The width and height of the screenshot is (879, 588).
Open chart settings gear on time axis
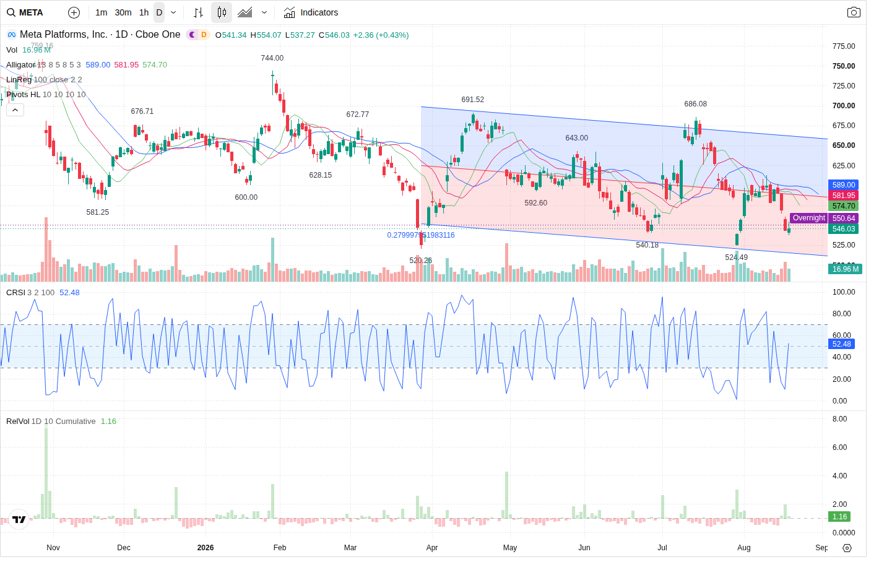point(847,548)
